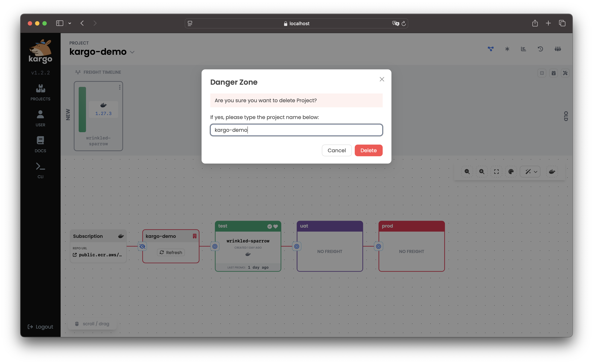Open the freight card three-dot menu
This screenshot has height=364, width=593.
[x=120, y=87]
